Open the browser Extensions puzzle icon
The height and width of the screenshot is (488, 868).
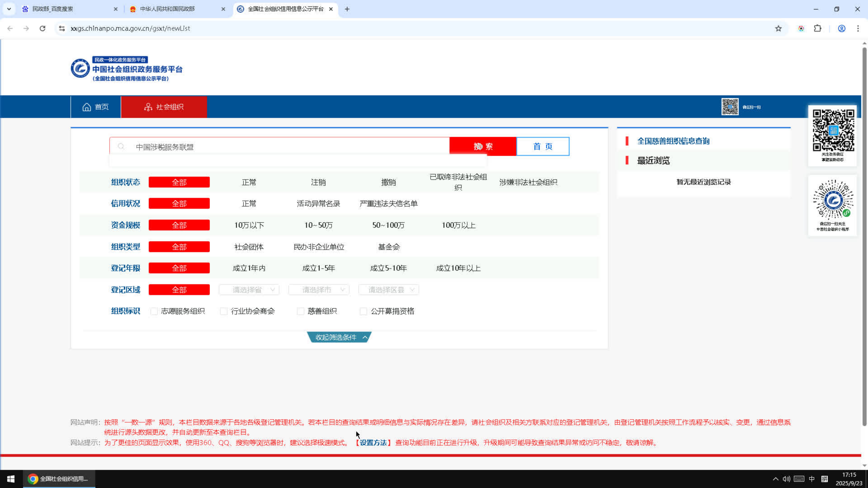[817, 28]
